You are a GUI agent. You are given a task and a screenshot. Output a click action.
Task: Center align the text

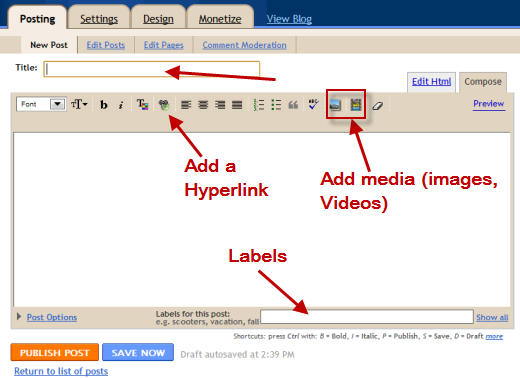click(203, 105)
